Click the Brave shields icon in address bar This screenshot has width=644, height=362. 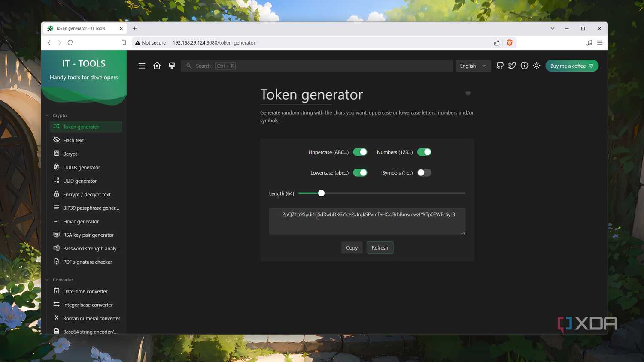tap(510, 43)
